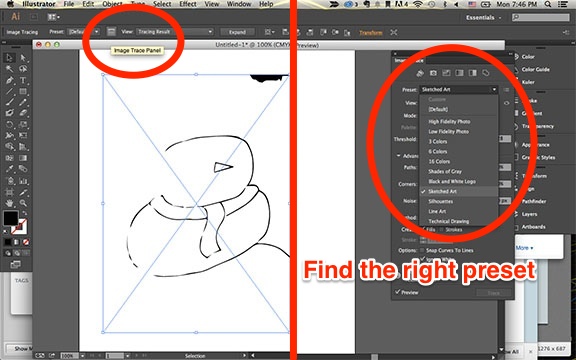Choose Technical Drawing preset
This screenshot has width=576, height=360.
449,221
